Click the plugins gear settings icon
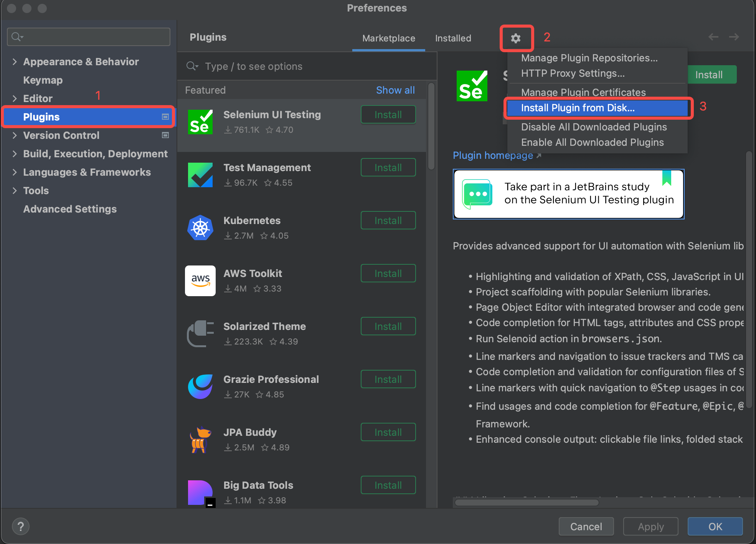The height and width of the screenshot is (544, 756). pyautogui.click(x=516, y=38)
